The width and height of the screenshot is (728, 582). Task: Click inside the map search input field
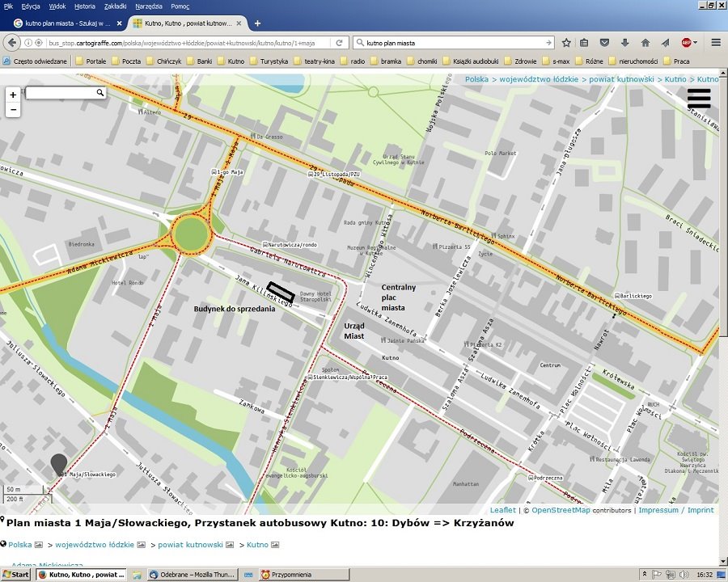[60, 94]
